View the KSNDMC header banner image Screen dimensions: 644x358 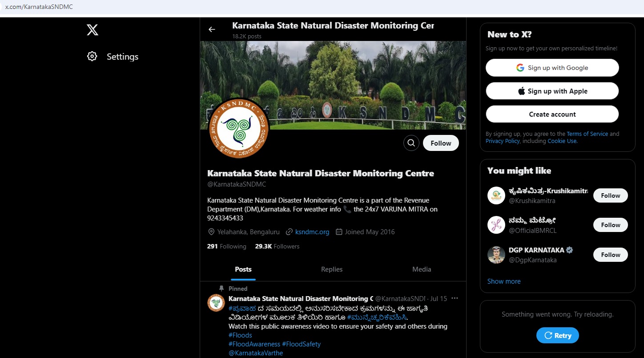(x=333, y=85)
